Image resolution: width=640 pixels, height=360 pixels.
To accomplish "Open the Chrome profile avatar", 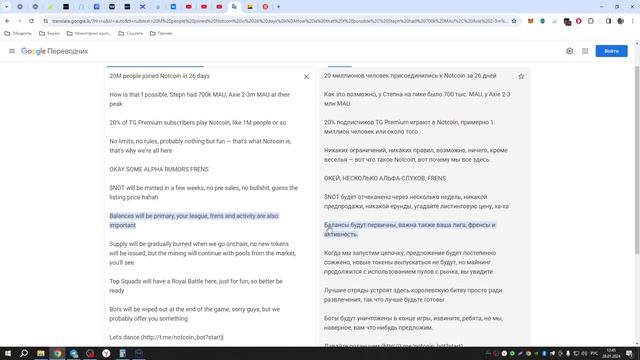I will pyautogui.click(x=620, y=21).
